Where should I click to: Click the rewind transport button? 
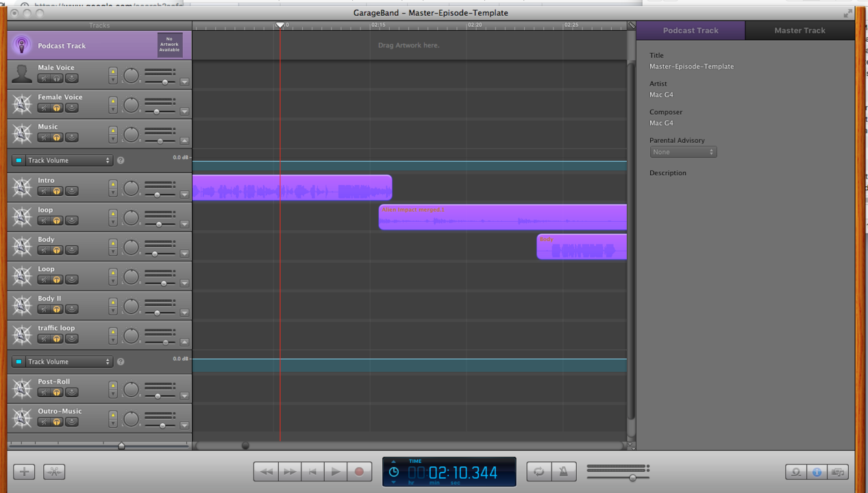tap(266, 471)
